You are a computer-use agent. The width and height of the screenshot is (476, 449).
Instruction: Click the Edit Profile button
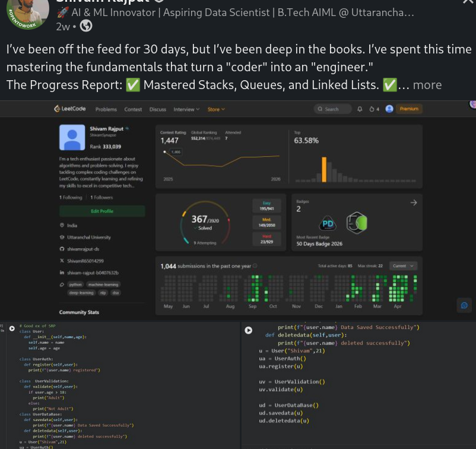pyautogui.click(x=102, y=211)
